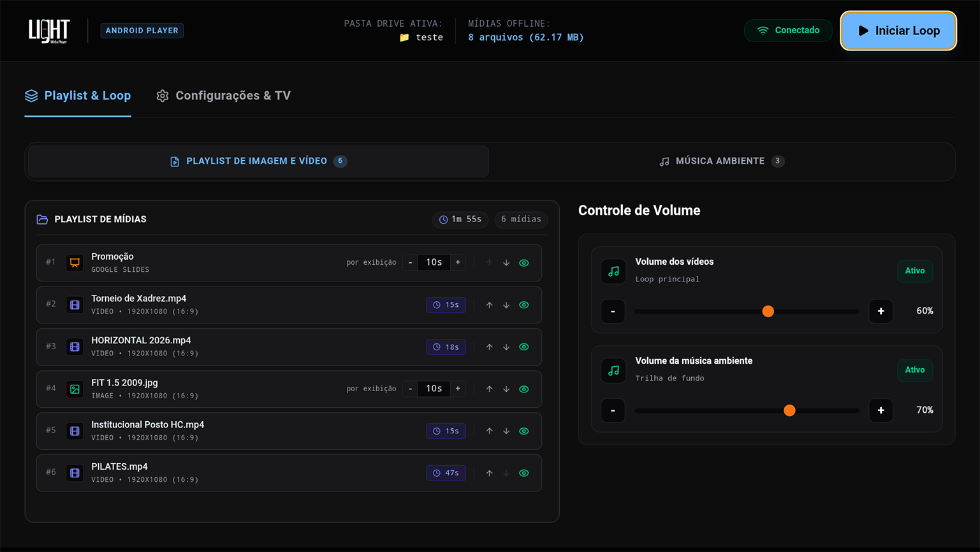Start playback with Iniciar Loop

coord(898,31)
